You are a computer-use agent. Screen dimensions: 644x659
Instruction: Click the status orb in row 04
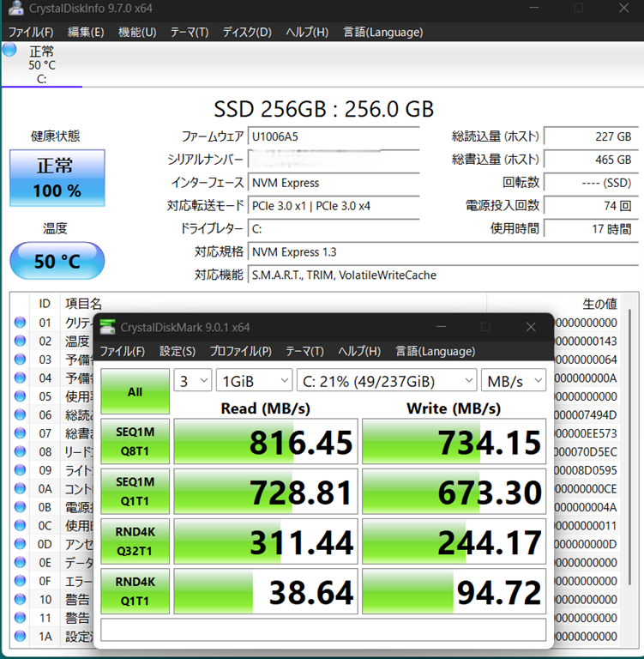tap(20, 378)
